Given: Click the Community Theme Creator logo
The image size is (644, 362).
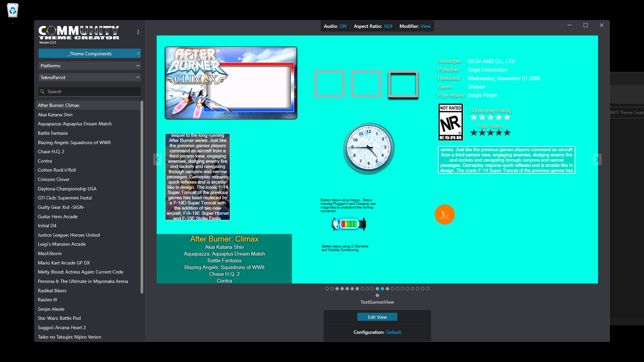Looking at the screenshot, I should (79, 33).
